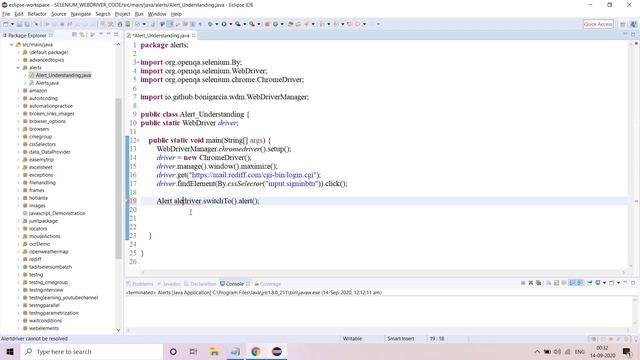Open the Window menu
The height and width of the screenshot is (360, 640).
coord(157,14)
